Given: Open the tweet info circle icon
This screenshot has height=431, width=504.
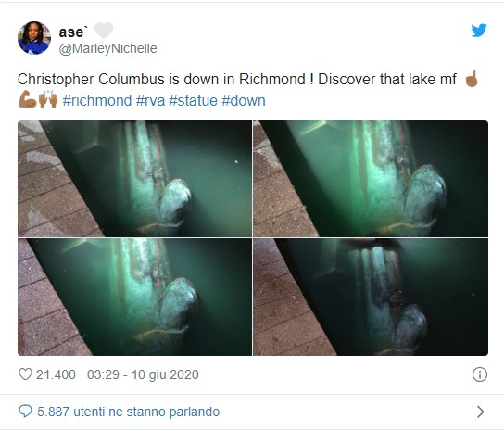Looking at the screenshot, I should coord(480,374).
